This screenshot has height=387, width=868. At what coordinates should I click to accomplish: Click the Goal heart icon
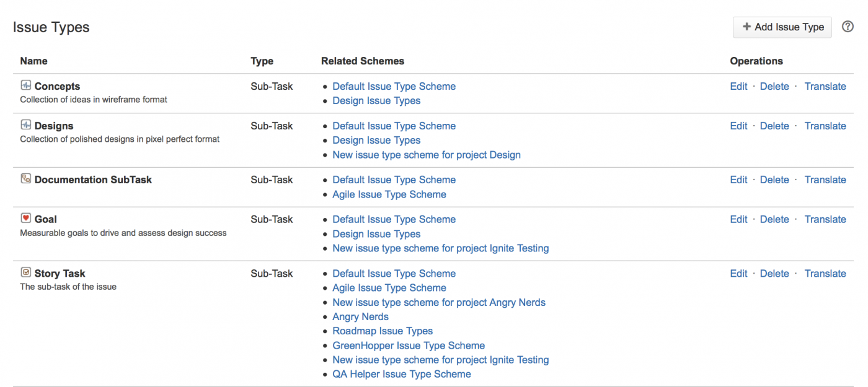tap(25, 219)
